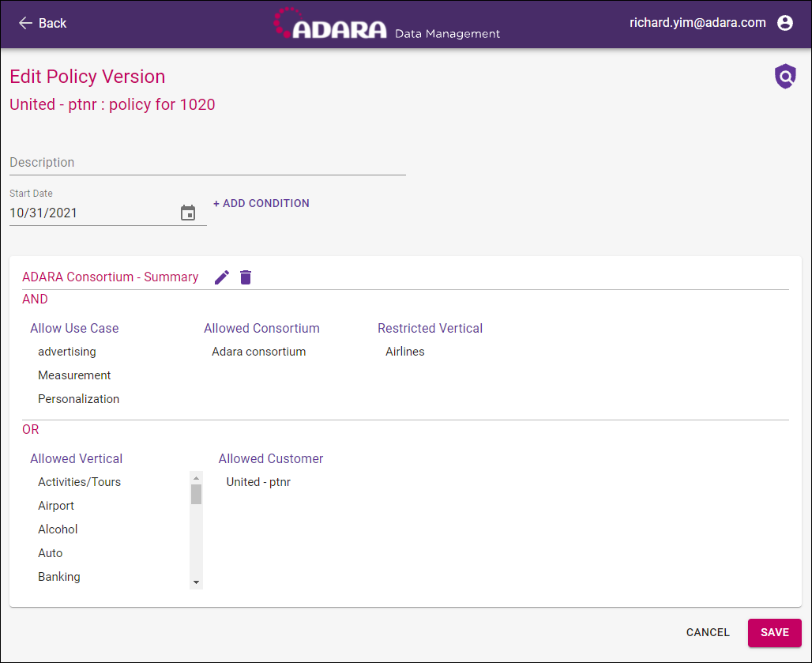The width and height of the screenshot is (812, 663).
Task: Click the Allowed Vertical scrollbar thumb
Action: [x=196, y=494]
